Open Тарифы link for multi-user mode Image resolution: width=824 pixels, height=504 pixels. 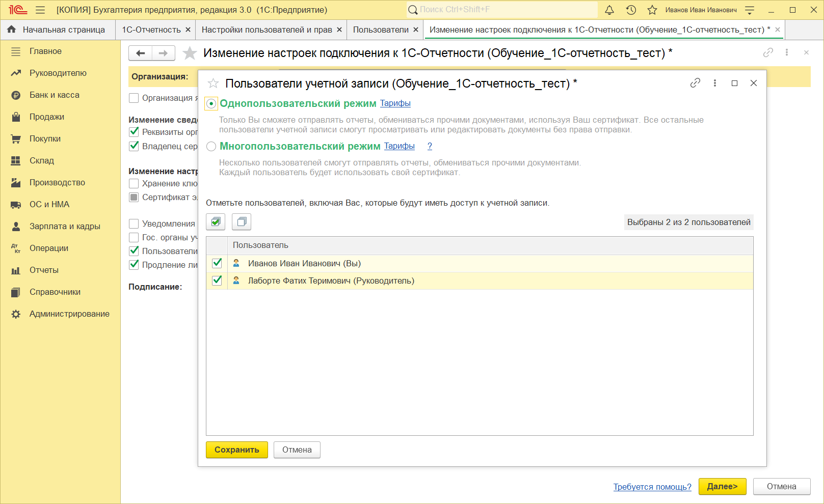click(x=400, y=146)
